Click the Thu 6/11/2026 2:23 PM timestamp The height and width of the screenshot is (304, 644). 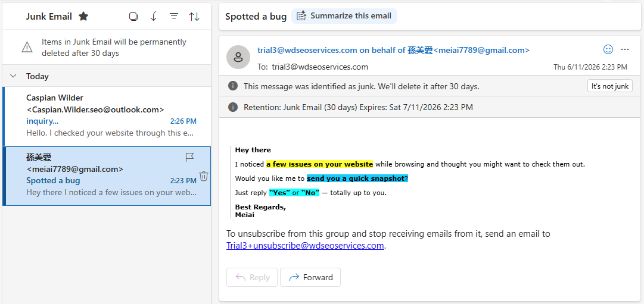[x=590, y=67]
